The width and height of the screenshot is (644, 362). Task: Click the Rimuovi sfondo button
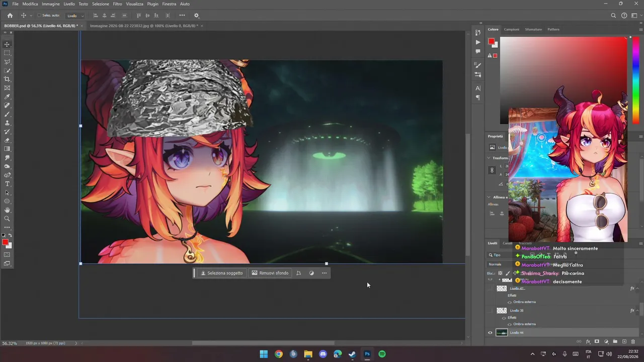pyautogui.click(x=270, y=273)
